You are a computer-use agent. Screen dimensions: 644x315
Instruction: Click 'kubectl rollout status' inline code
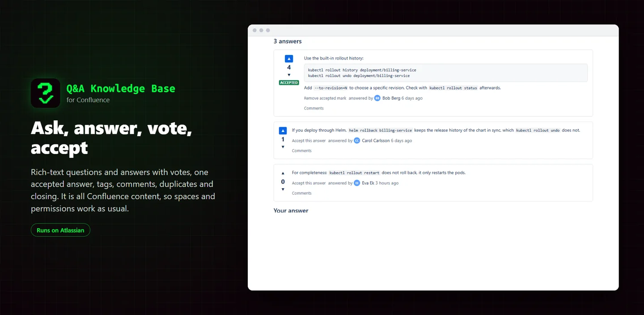453,88
